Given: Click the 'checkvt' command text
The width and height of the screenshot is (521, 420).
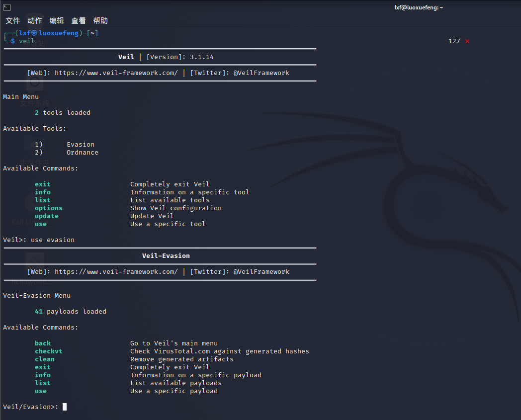Looking at the screenshot, I should click(49, 351).
